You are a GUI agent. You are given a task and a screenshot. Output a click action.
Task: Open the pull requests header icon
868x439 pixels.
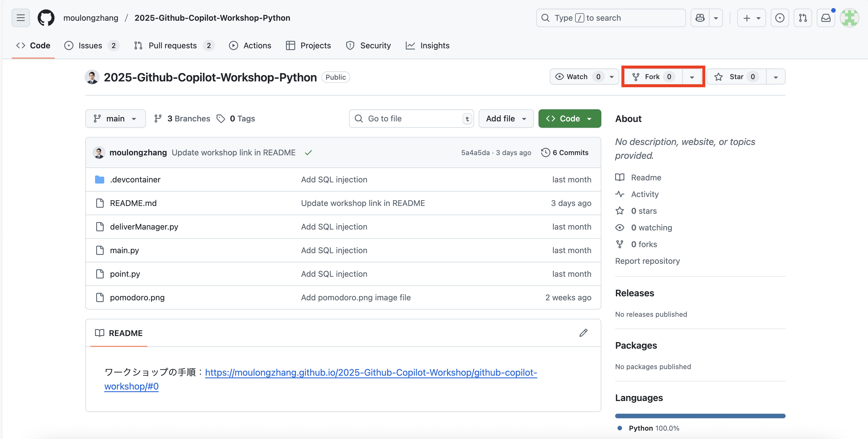(803, 18)
